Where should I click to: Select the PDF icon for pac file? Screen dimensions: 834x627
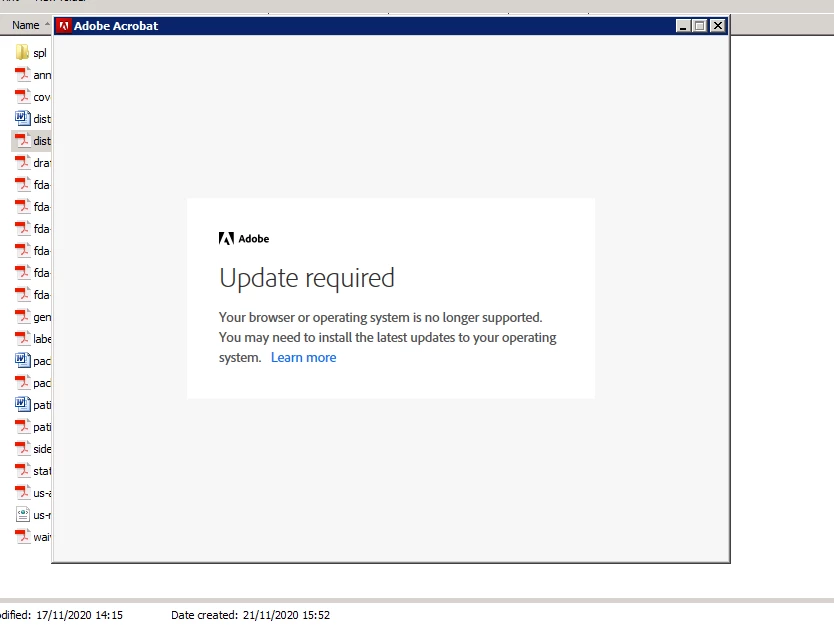[x=22, y=382]
